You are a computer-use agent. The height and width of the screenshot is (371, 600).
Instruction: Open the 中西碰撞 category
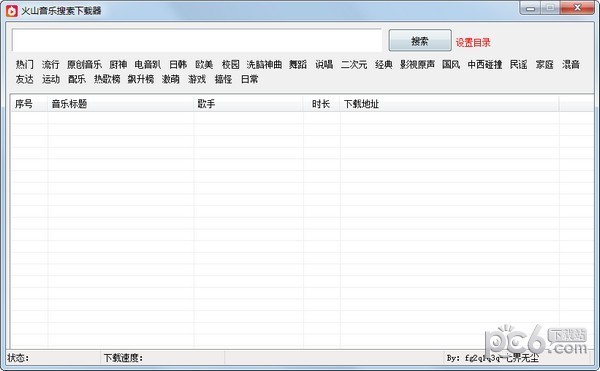[485, 64]
